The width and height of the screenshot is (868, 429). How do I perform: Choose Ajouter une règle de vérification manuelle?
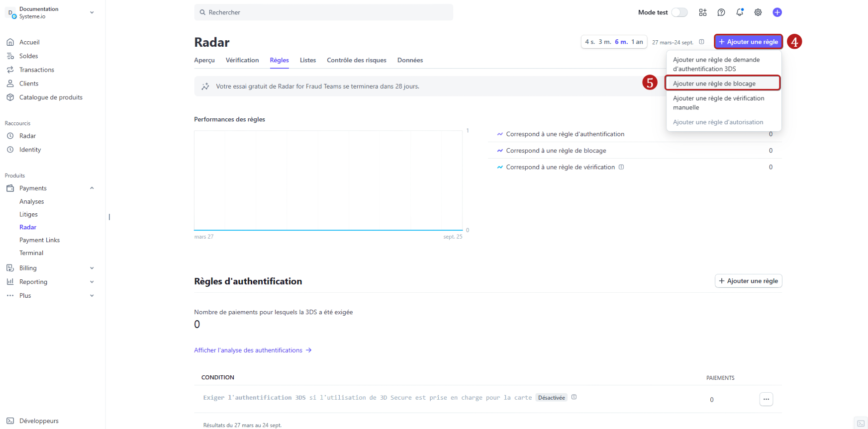[x=724, y=103]
